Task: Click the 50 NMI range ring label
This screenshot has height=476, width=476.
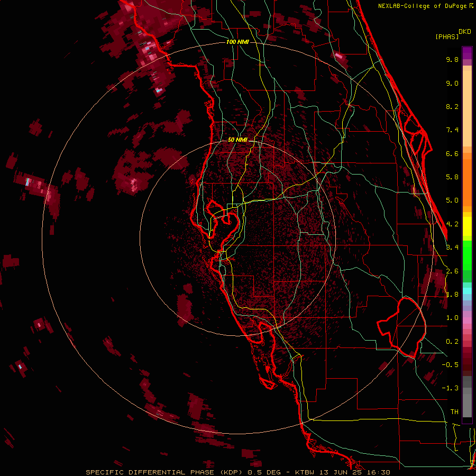Action: point(237,140)
